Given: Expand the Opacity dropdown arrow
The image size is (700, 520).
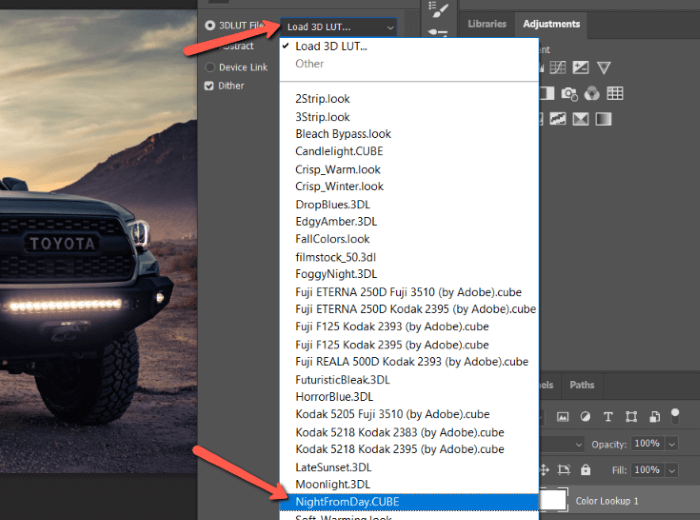Looking at the screenshot, I should coord(672,443).
